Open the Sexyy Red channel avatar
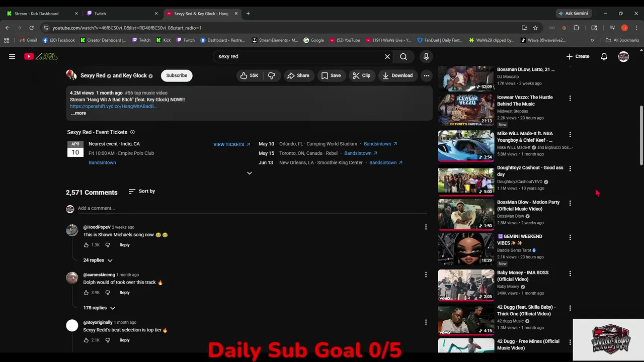This screenshot has width=644, height=362. [x=71, y=75]
